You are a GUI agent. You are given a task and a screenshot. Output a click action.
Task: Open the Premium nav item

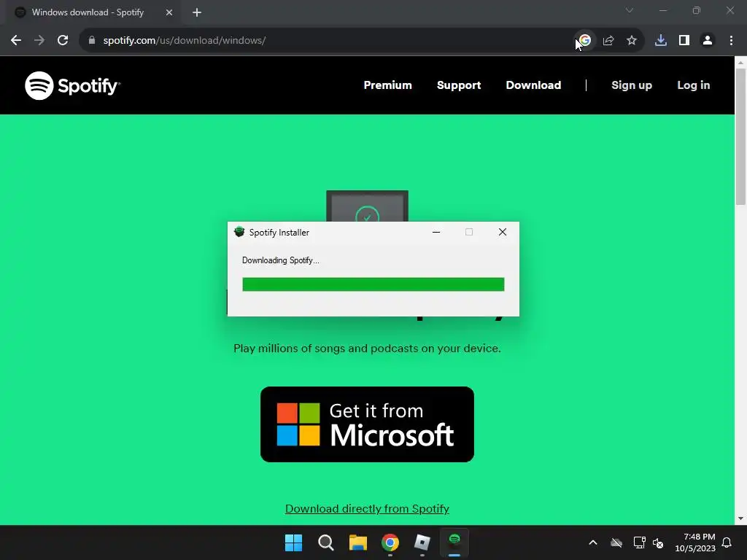point(388,85)
